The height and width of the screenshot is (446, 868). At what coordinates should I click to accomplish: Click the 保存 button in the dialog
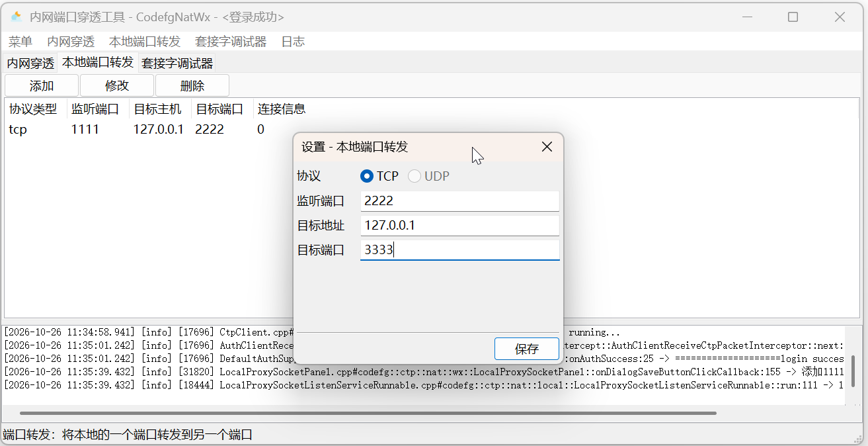(x=527, y=349)
